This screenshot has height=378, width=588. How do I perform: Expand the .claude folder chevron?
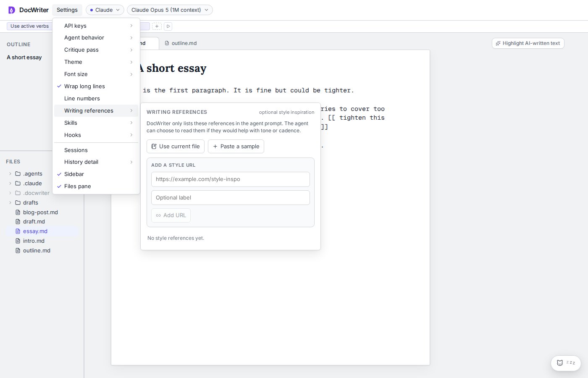(10, 184)
